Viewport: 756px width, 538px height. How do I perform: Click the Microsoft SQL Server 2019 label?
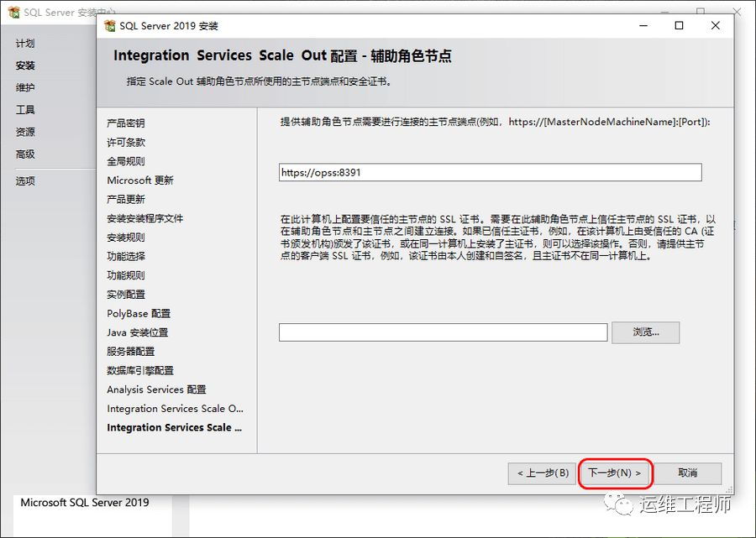(x=85, y=503)
